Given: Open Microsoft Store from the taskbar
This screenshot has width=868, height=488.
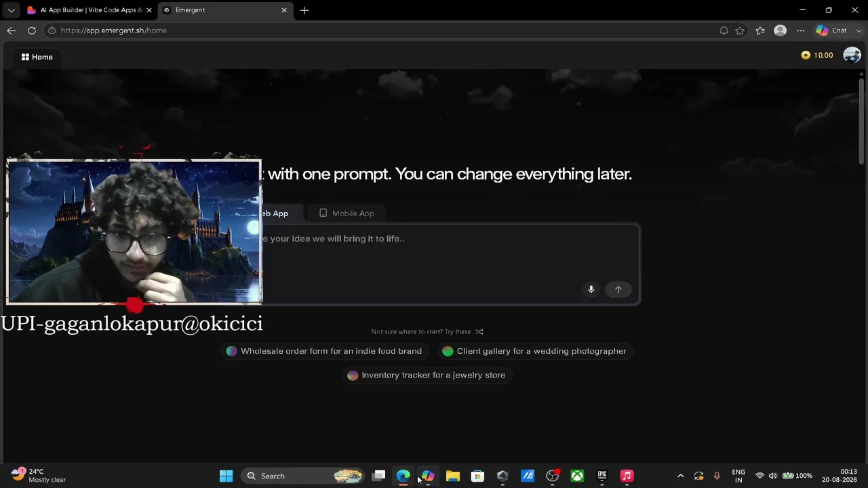Looking at the screenshot, I should pos(477,476).
